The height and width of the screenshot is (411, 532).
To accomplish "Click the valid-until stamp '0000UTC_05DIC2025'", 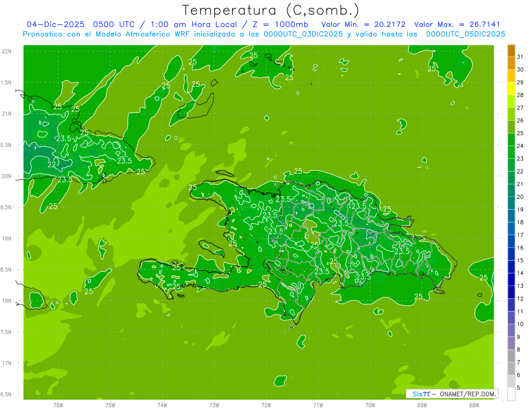I will 465,34.
